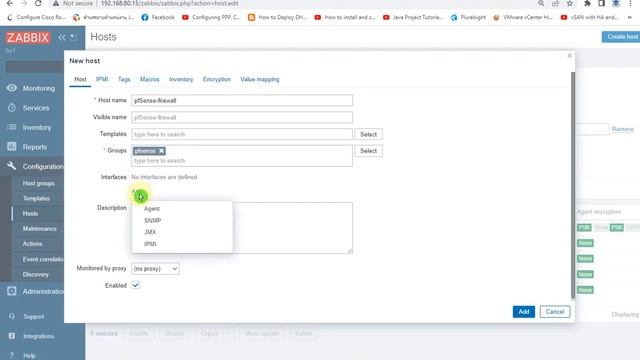
Task: Open the Pluralsight bookmark
Action: pyautogui.click(x=468, y=18)
